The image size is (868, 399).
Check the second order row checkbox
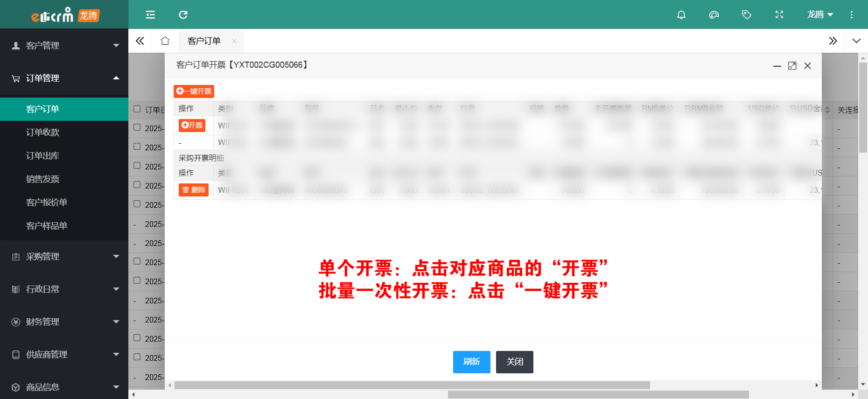click(x=137, y=147)
